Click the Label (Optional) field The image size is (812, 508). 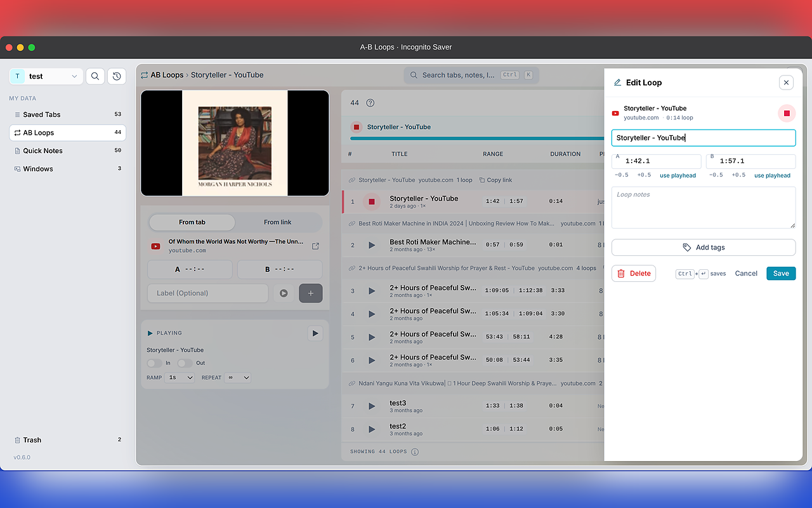(208, 293)
